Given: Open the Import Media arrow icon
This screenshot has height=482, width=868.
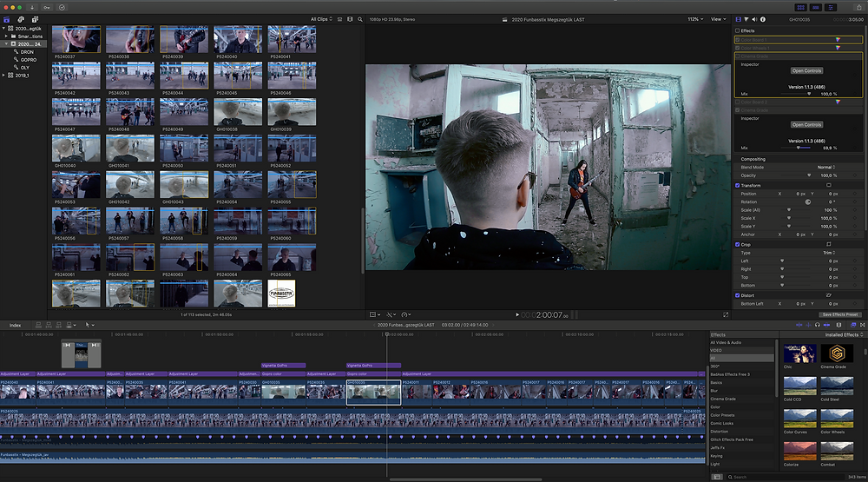Looking at the screenshot, I should click(x=32, y=7).
